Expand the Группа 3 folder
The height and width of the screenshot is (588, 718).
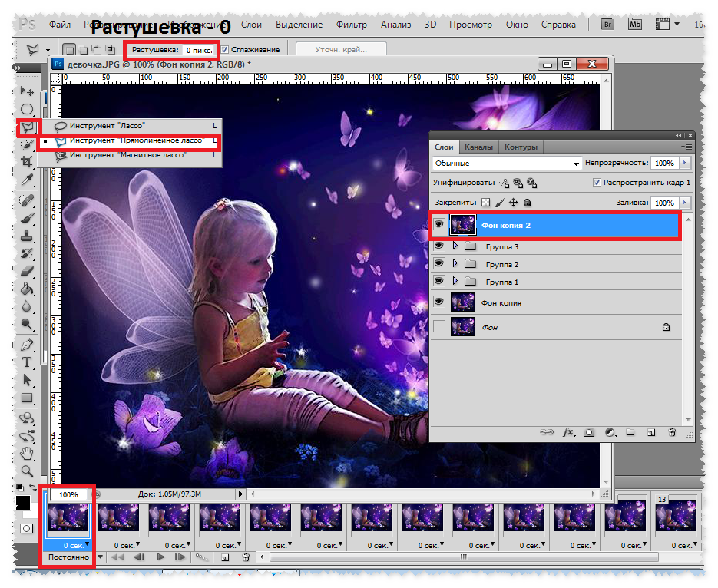click(455, 246)
